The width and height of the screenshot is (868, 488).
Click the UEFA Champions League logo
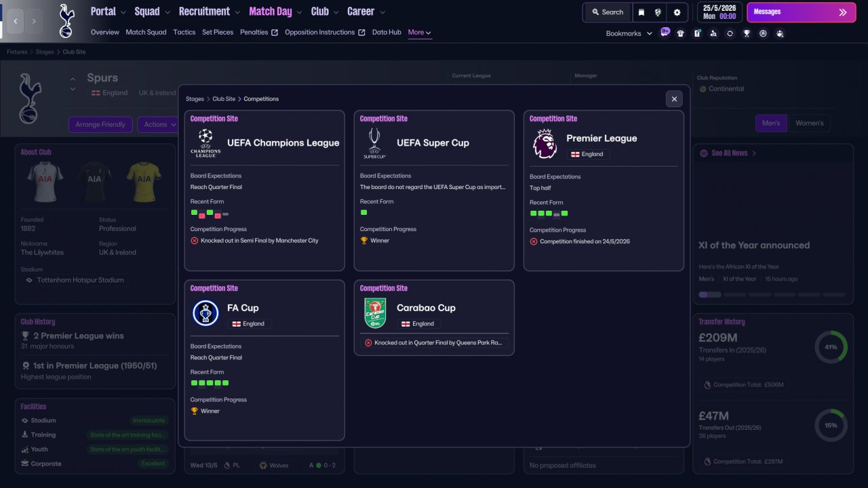205,143
